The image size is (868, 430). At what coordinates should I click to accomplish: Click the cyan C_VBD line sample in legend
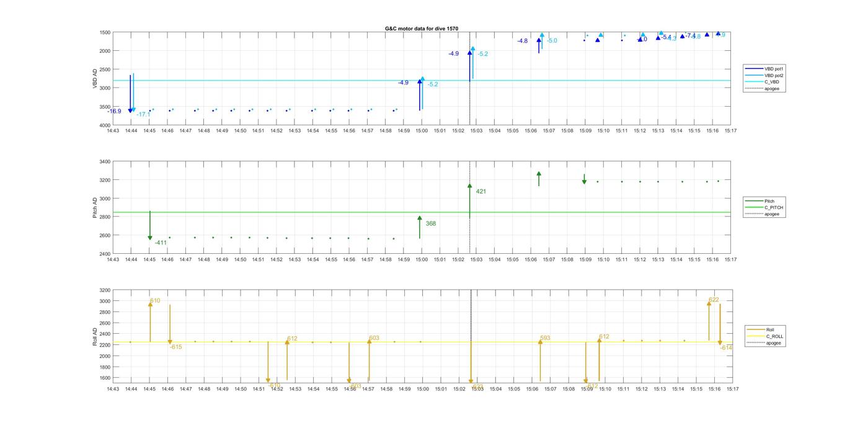click(x=754, y=82)
